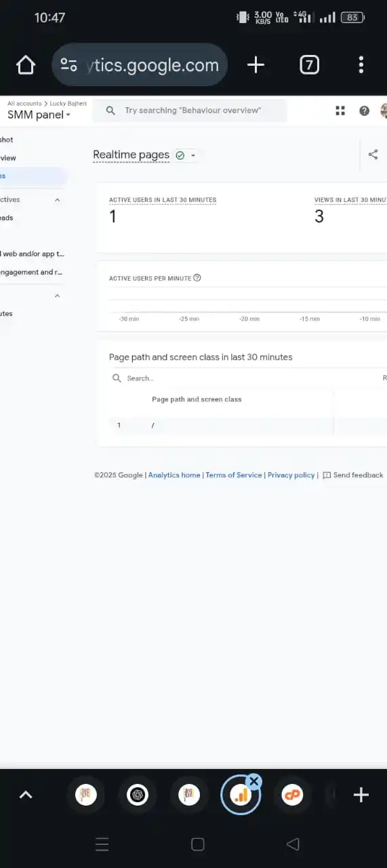Expand the bottom tab strip chevron
The height and width of the screenshot is (868, 387).
(26, 795)
